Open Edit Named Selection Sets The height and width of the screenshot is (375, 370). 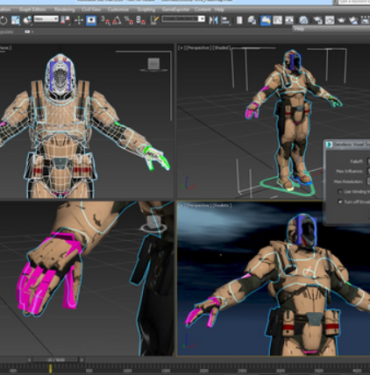[154, 20]
